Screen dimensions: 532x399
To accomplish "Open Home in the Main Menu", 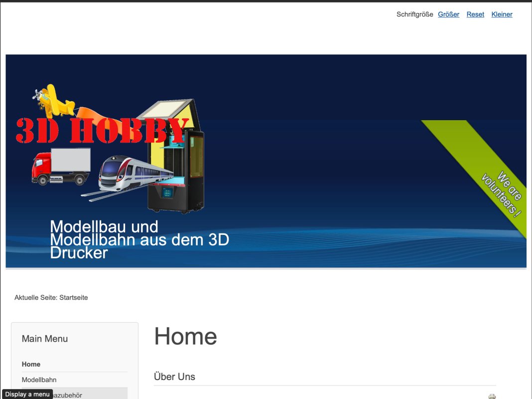I will click(x=31, y=364).
